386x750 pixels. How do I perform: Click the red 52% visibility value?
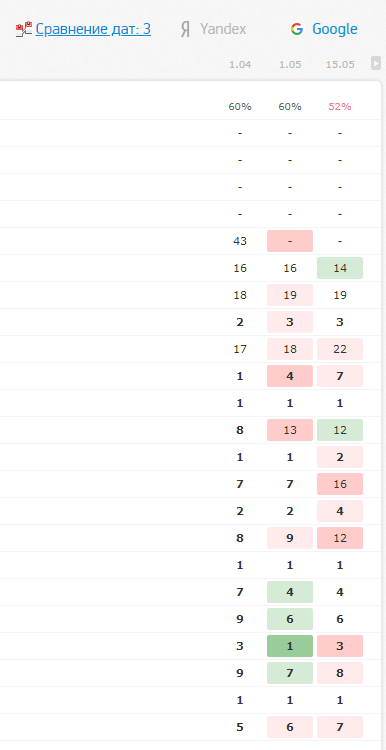pyautogui.click(x=340, y=107)
